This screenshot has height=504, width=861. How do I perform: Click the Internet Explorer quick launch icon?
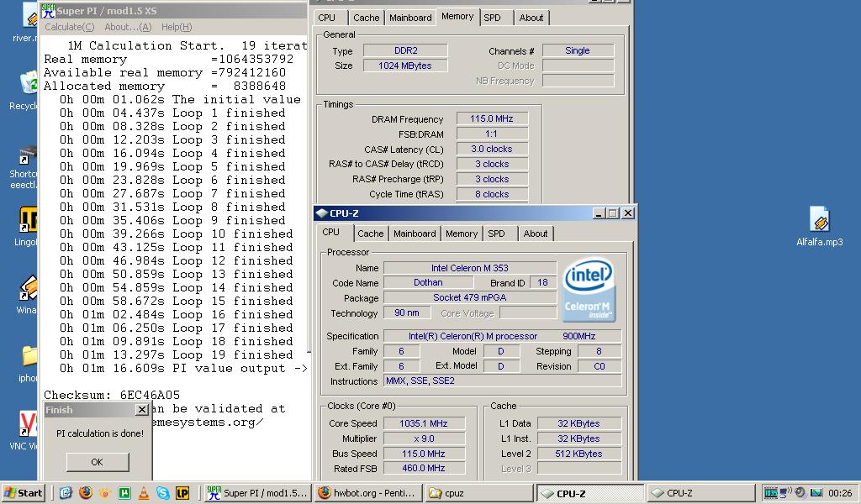tap(66, 493)
